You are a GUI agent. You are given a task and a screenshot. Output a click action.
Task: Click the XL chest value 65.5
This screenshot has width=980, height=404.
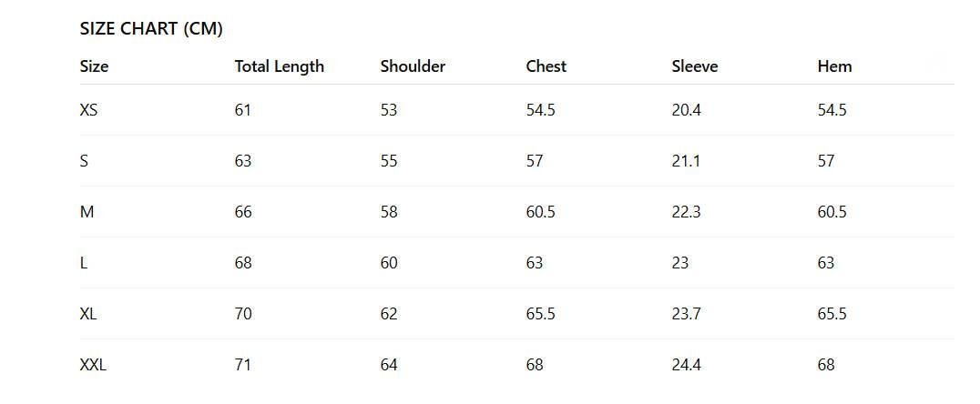pyautogui.click(x=540, y=314)
